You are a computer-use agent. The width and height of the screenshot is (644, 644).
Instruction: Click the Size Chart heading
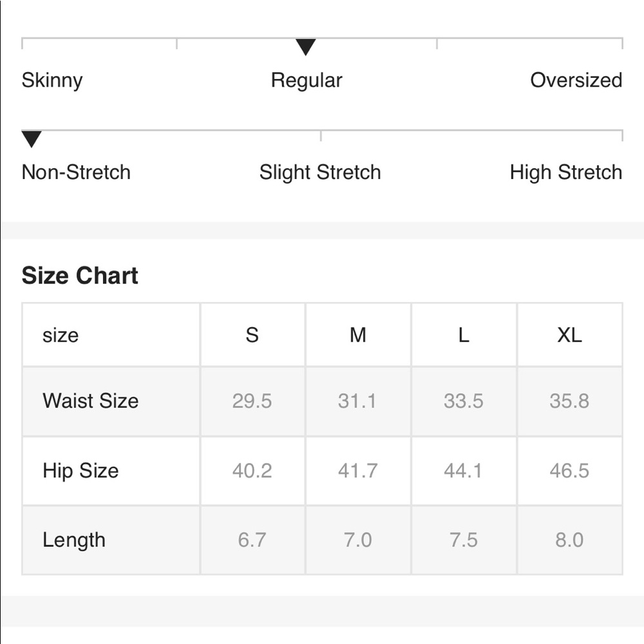coord(80,276)
